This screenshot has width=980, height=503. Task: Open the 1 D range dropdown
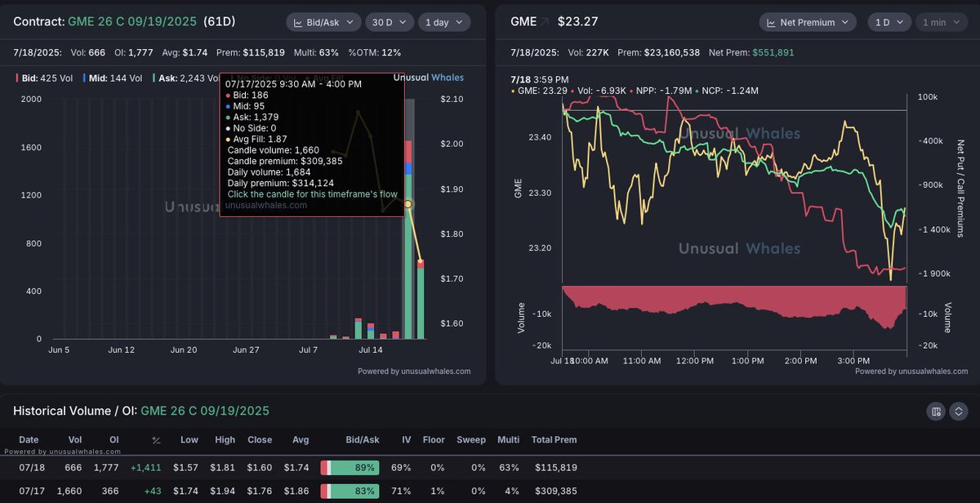889,22
